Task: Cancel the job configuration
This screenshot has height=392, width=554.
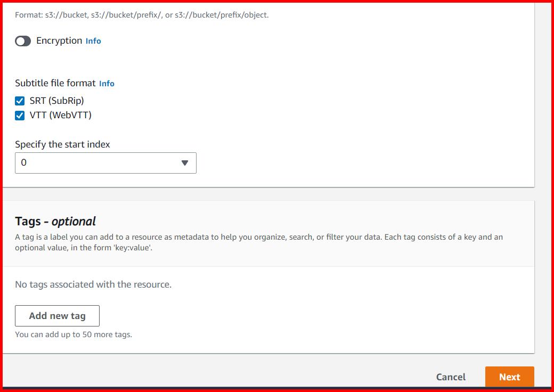Action: [x=450, y=377]
